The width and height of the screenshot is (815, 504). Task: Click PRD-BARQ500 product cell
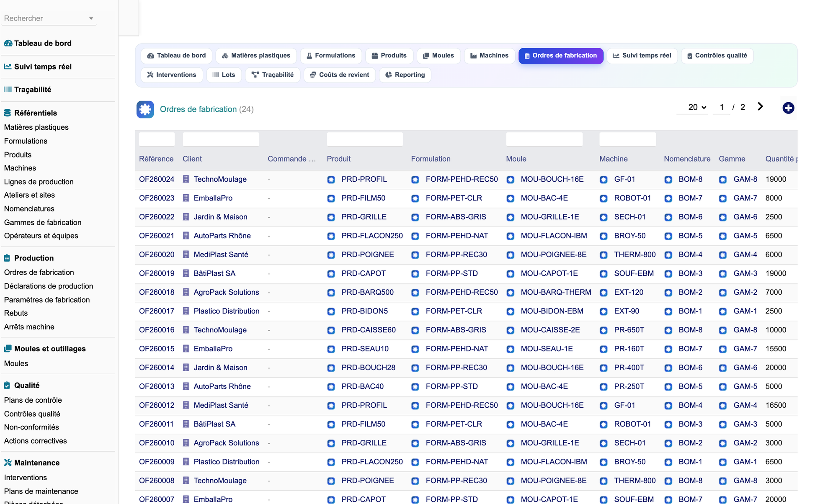click(367, 292)
